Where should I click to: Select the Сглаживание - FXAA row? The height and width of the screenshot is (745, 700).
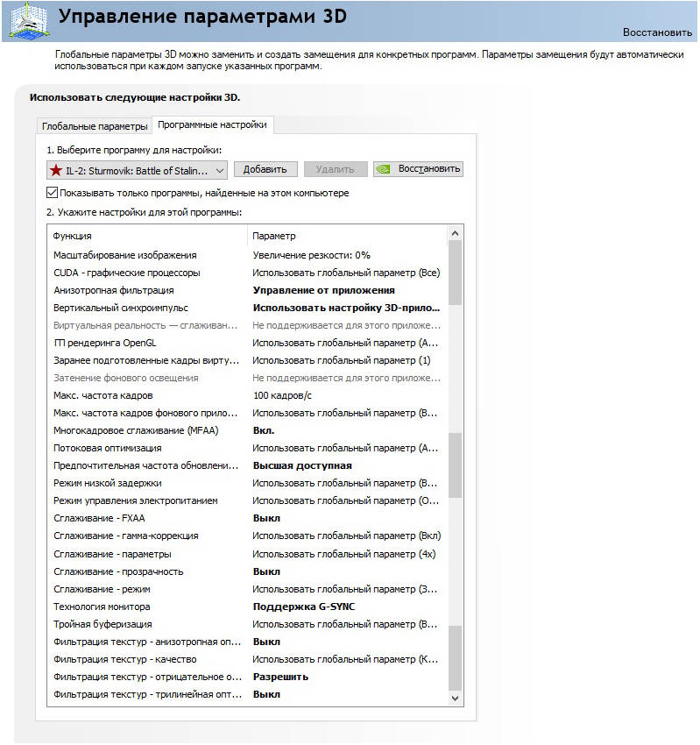(247, 519)
